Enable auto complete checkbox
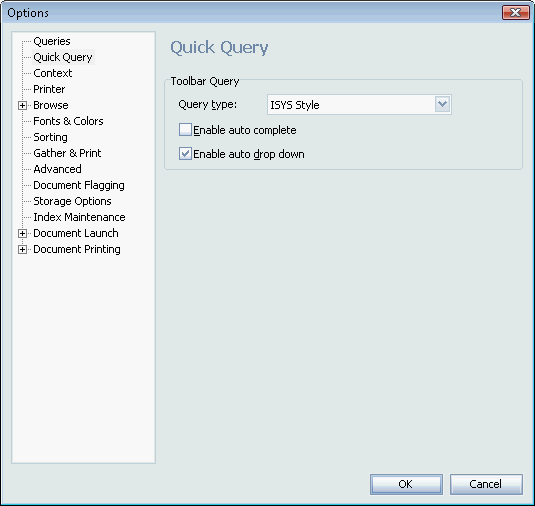 tap(185, 130)
